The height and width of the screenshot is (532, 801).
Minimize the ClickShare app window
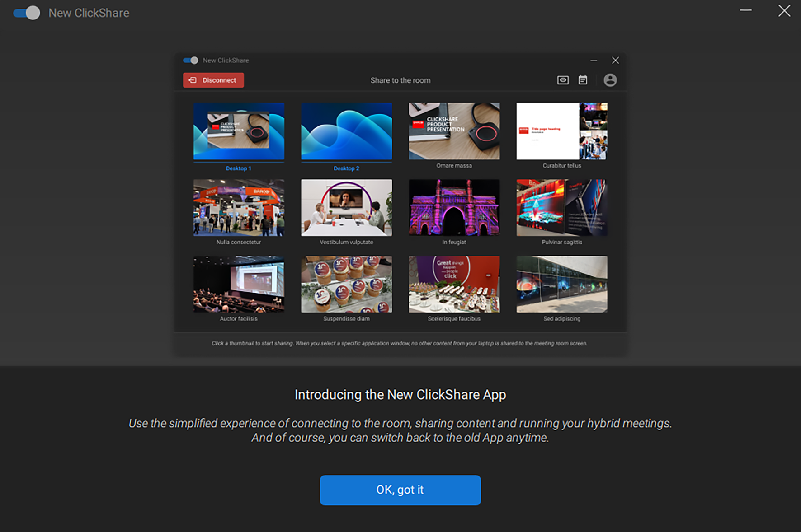click(746, 10)
